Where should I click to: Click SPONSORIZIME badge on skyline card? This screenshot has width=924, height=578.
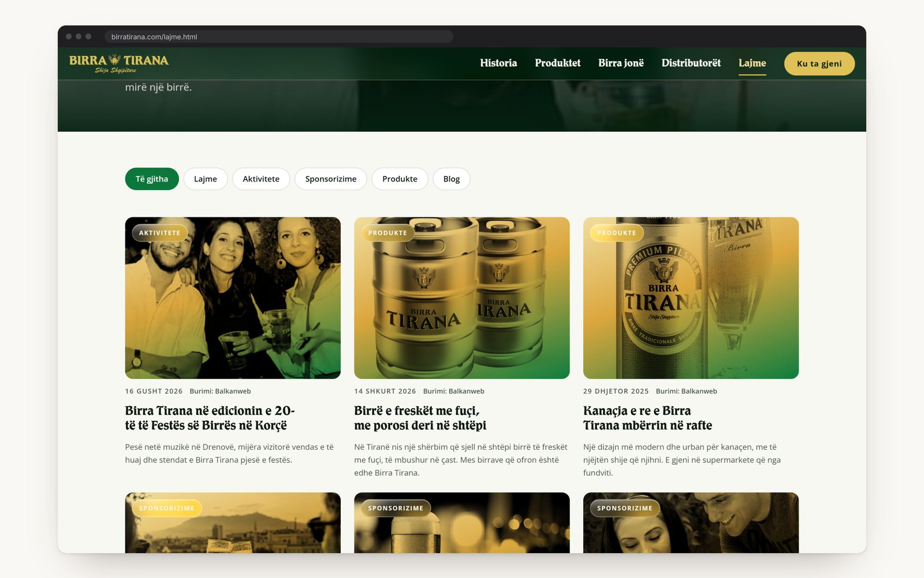(x=166, y=508)
